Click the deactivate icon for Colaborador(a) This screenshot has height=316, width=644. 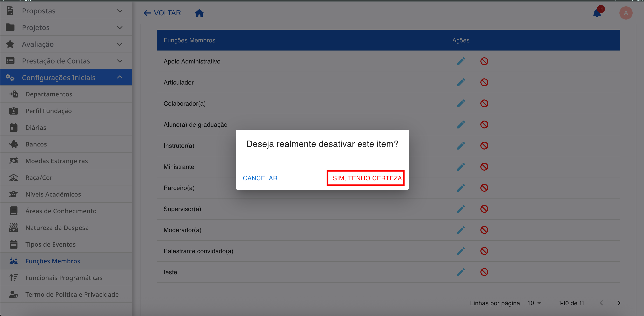pos(484,103)
